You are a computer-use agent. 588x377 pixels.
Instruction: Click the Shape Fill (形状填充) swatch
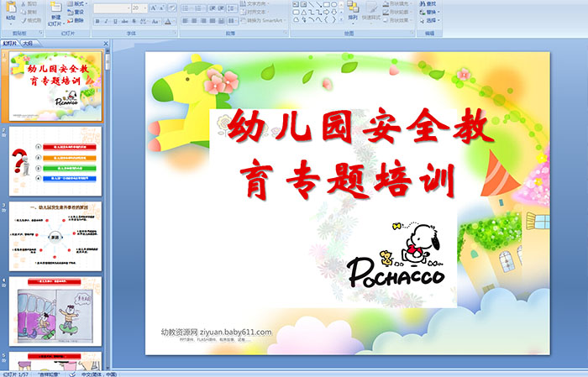386,3
